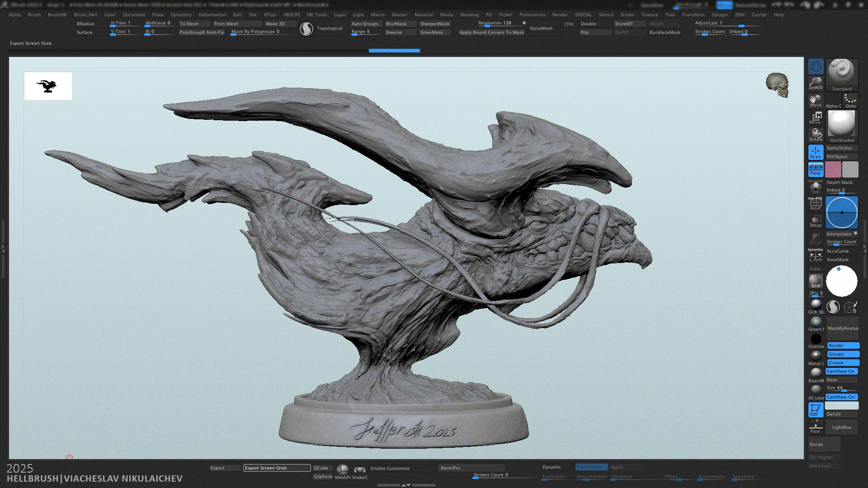Open the Deformation menu

[212, 14]
